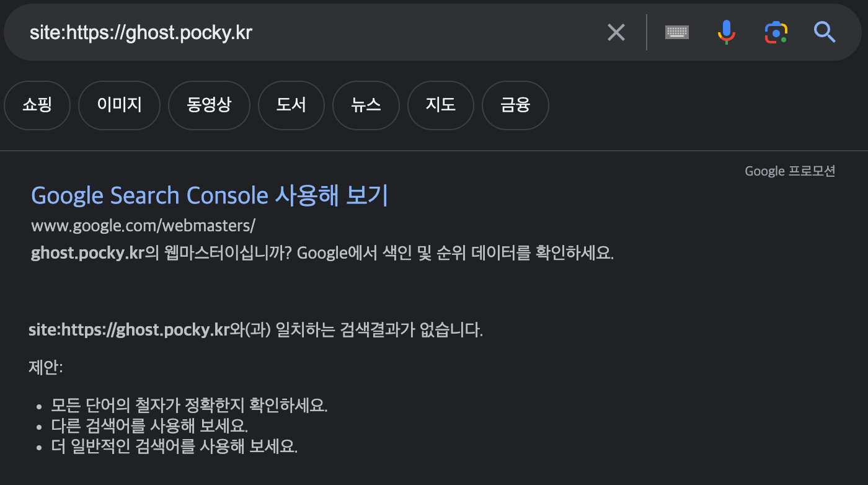
Task: Switch to the 쇼핑 filter tab
Action: tap(37, 105)
